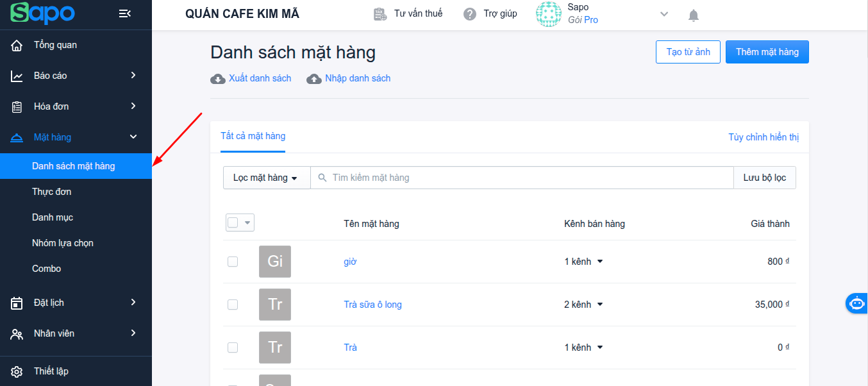Viewport: 868px width, 386px height.
Task: Expand the 1 kênh dropdown for Trà
Action: tap(600, 348)
